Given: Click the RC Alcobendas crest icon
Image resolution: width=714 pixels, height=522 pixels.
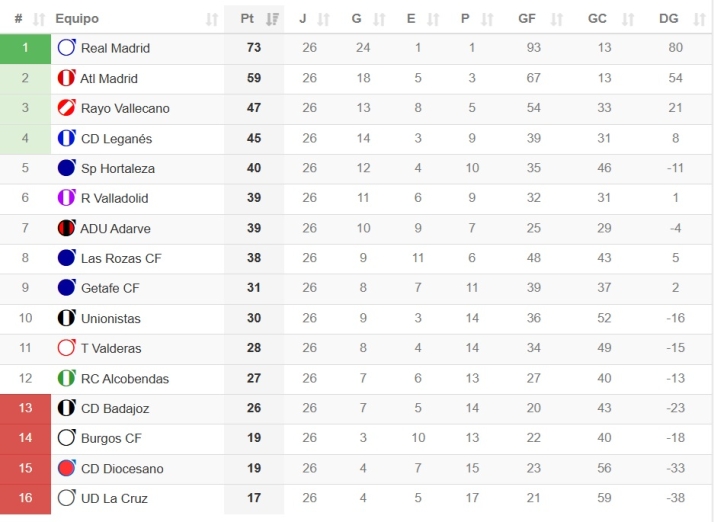Looking at the screenshot, I should (67, 378).
